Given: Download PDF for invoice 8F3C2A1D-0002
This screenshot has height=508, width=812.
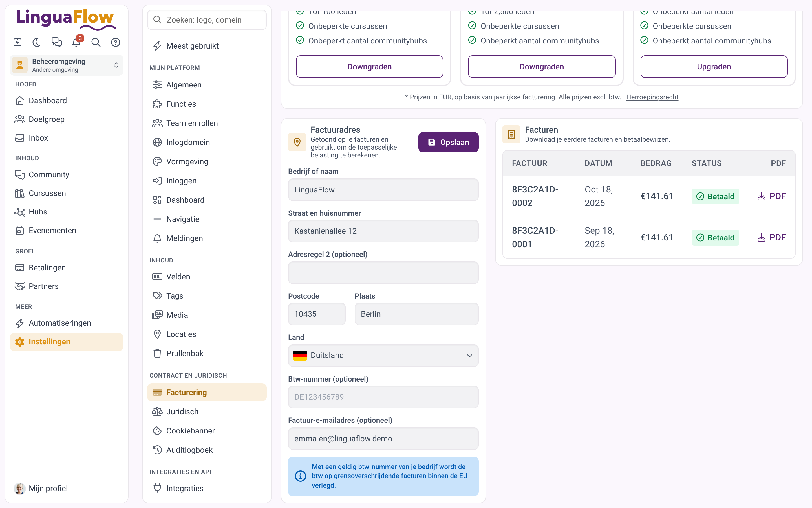Looking at the screenshot, I should point(771,196).
